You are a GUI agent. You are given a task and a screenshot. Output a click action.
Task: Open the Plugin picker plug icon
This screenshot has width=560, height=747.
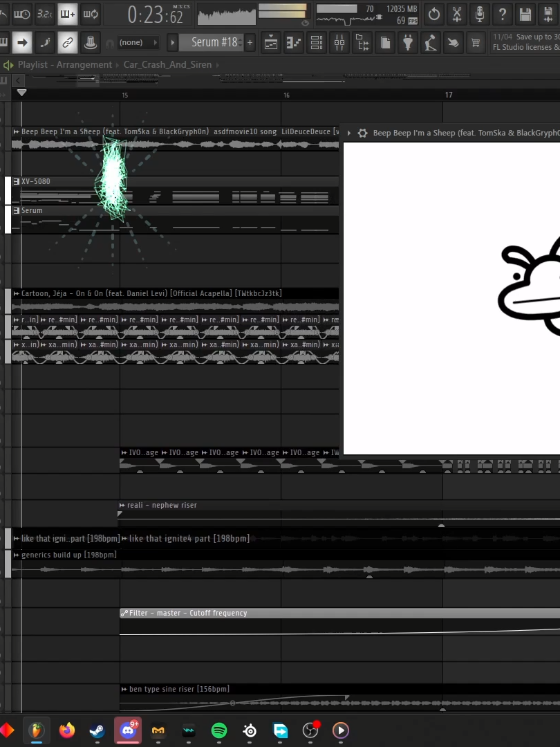[x=408, y=42]
